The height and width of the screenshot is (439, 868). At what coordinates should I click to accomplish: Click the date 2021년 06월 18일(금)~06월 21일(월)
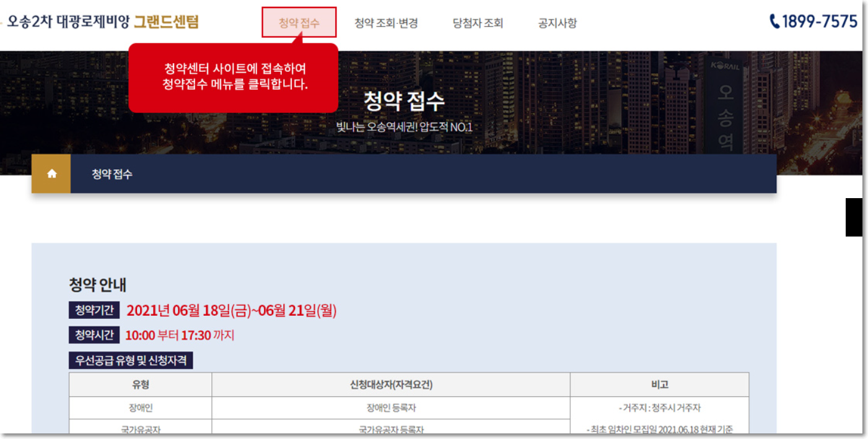(232, 310)
